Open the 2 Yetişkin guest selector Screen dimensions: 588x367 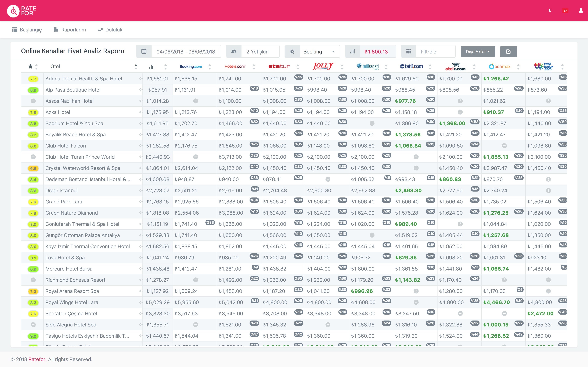(260, 51)
